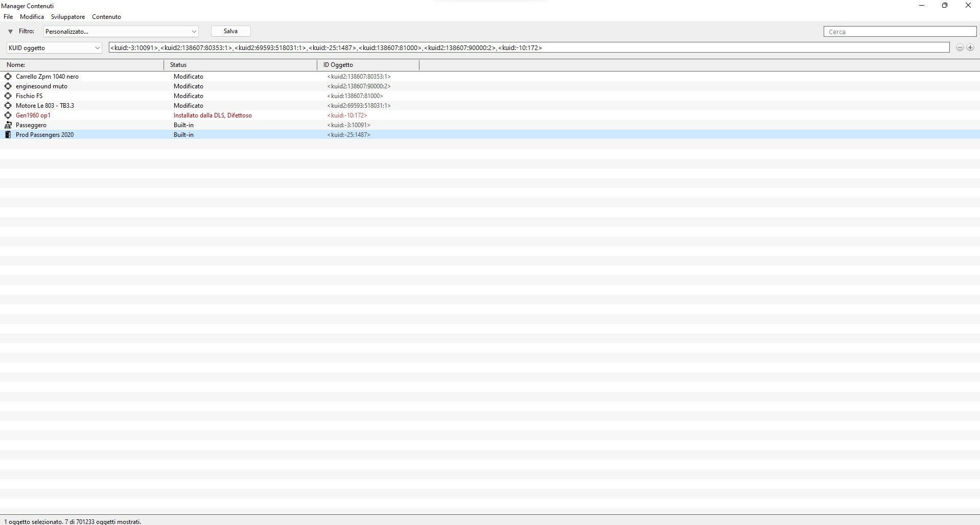Select the Motore Le 803 - TB3.3 row
The height and width of the screenshot is (525, 980).
tap(490, 106)
